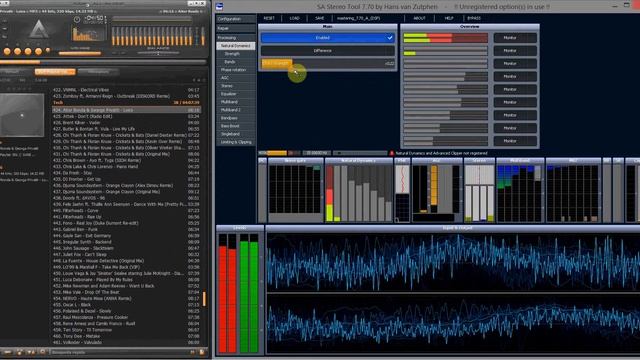Click the Levels red and green meters
This screenshot has width=640, height=360.
coord(238,293)
